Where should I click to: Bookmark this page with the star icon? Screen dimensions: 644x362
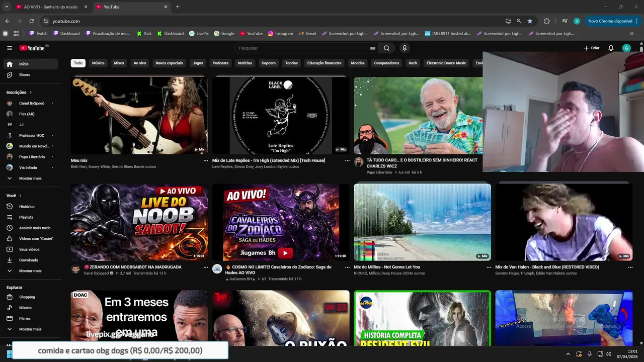(530, 21)
